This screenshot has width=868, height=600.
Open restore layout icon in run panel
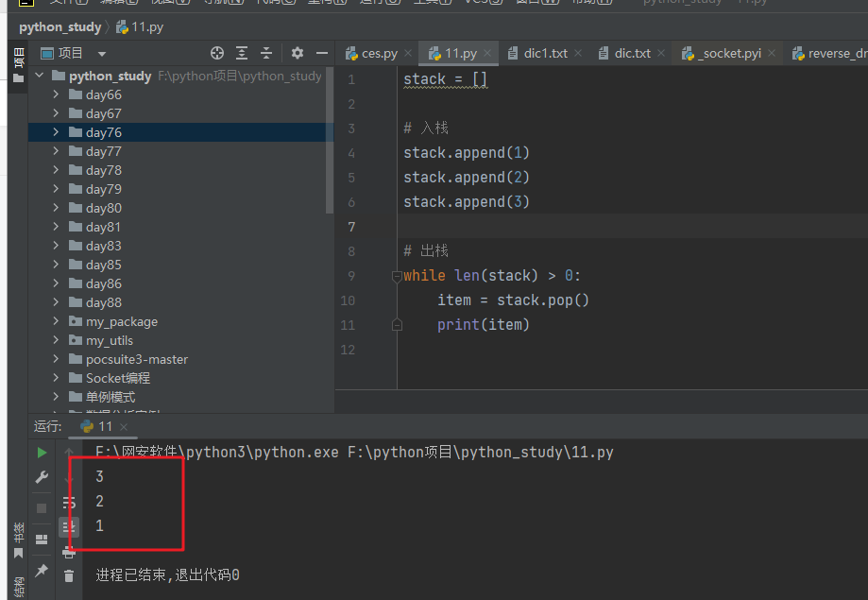point(42,540)
